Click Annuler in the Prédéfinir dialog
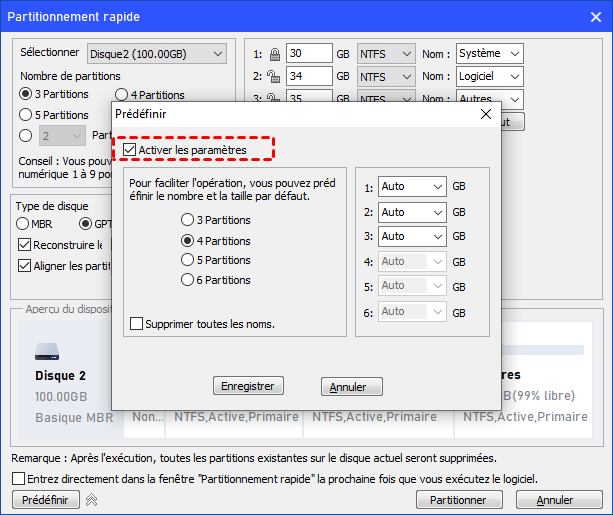 pyautogui.click(x=351, y=387)
